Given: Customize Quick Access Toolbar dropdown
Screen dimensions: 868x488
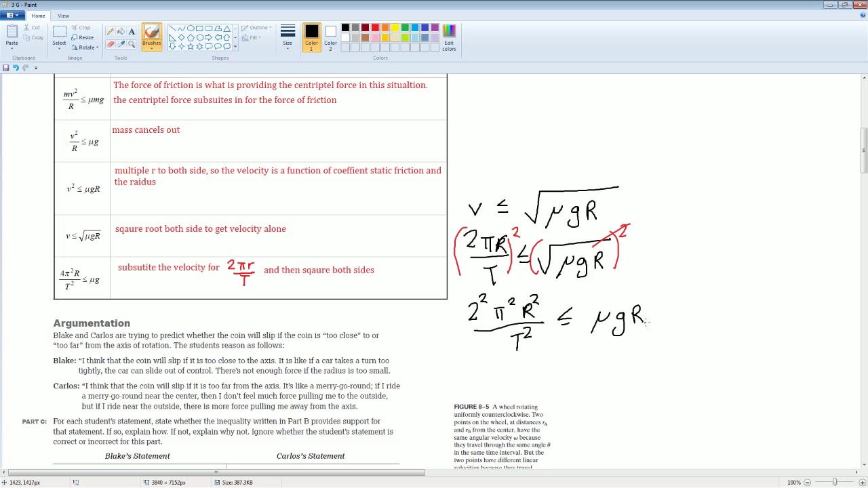Looking at the screenshot, I should point(35,68).
